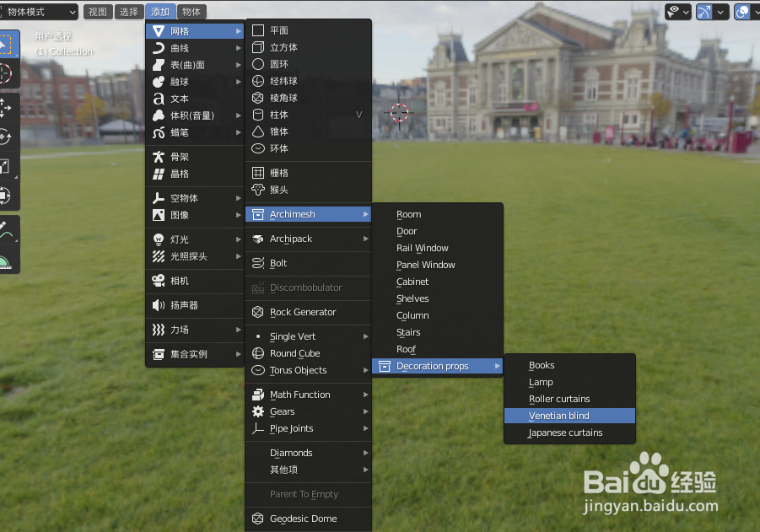
Task: Pick the Annotate tool
Action: tap(9, 228)
